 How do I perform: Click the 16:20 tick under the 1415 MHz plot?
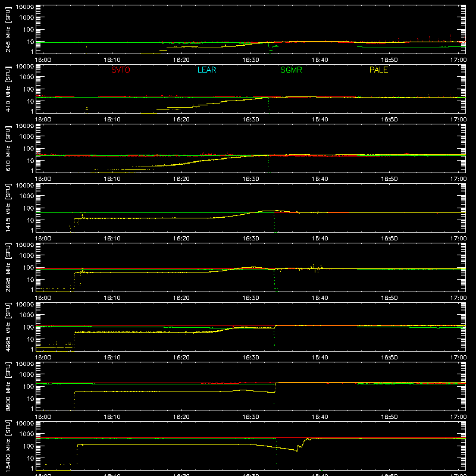(x=181, y=239)
